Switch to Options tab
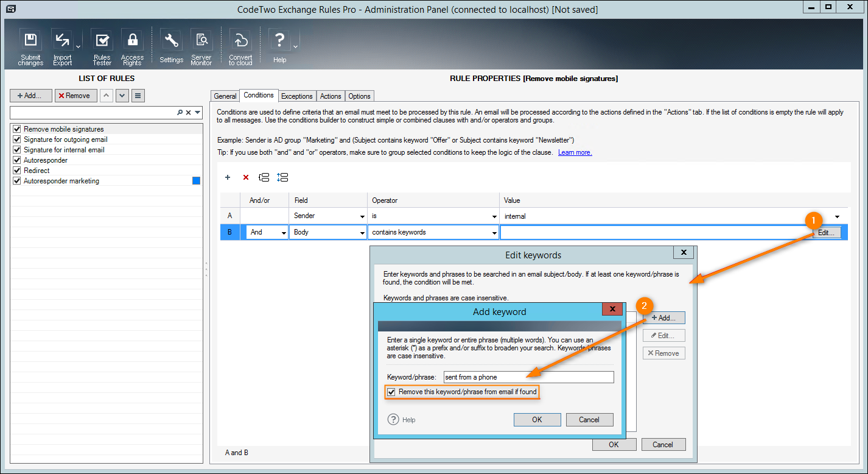The image size is (868, 474). (x=360, y=96)
